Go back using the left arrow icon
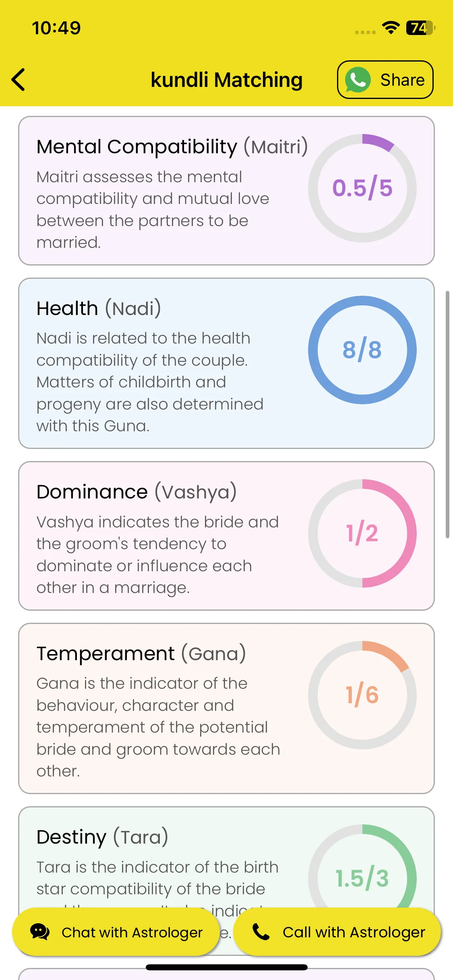The height and width of the screenshot is (980, 453). pos(19,80)
